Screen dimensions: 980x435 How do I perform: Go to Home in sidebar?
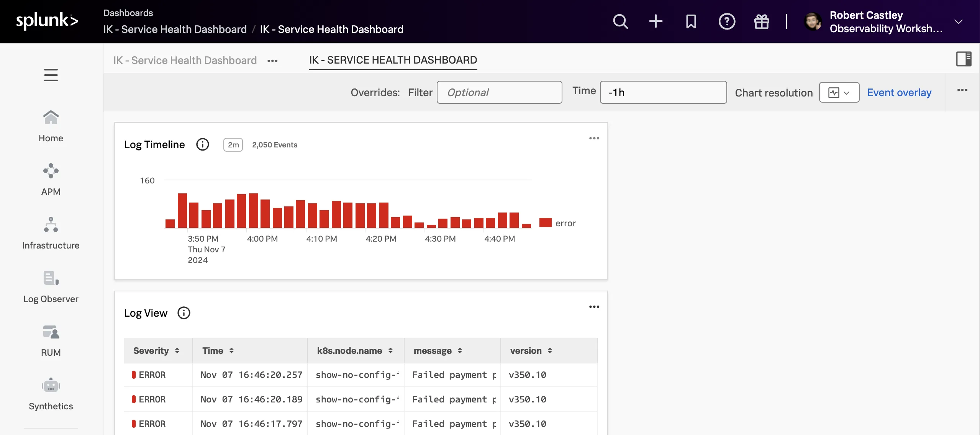(x=51, y=126)
